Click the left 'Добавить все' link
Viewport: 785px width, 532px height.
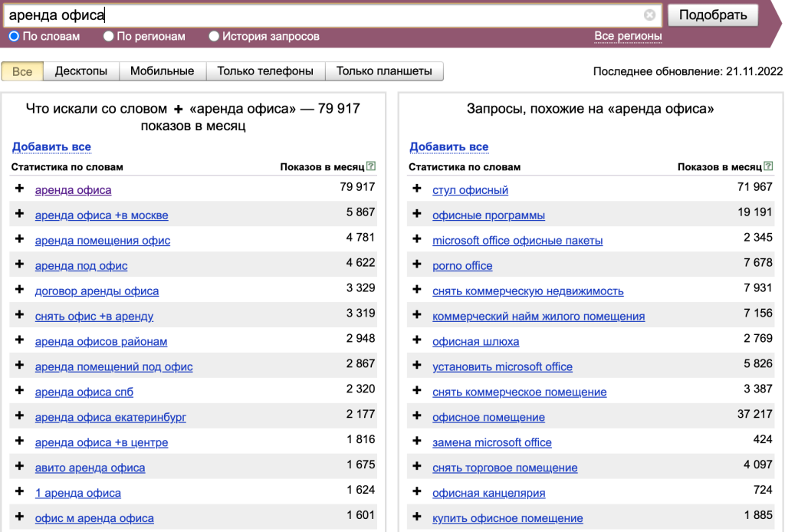(x=51, y=146)
